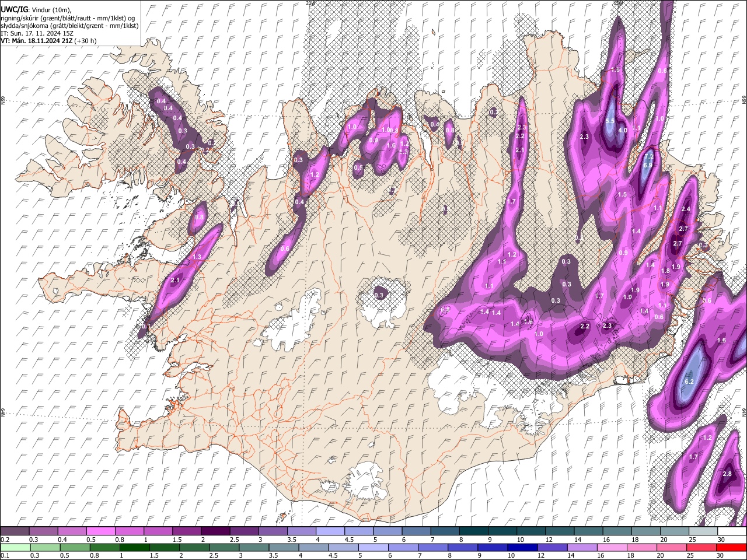Click the 12 label in the top legend row
747x560 pixels.
pyautogui.click(x=549, y=540)
